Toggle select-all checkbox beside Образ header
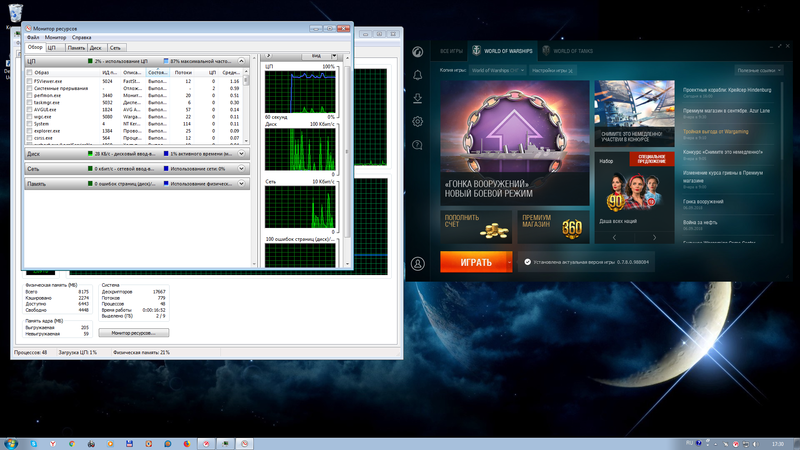800x450 pixels. coord(30,72)
